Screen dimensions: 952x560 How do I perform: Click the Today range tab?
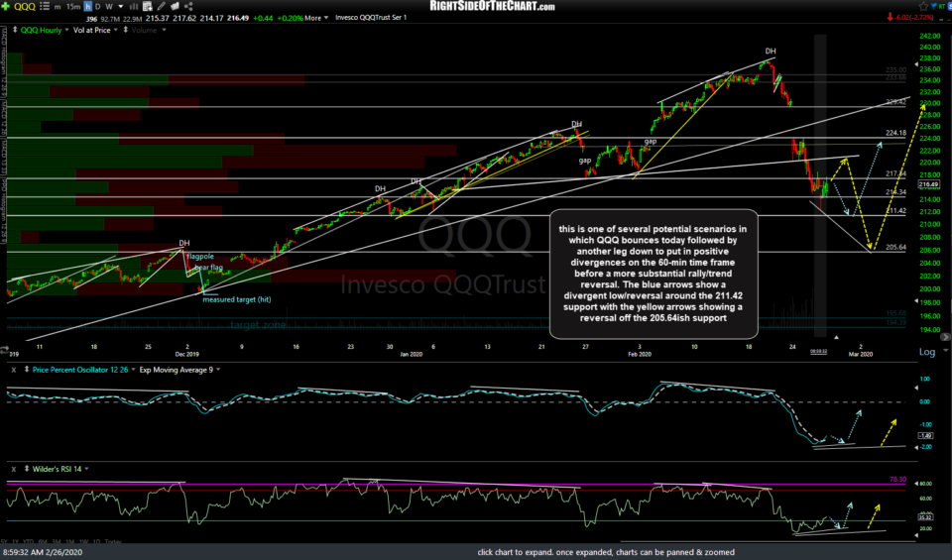point(113,542)
